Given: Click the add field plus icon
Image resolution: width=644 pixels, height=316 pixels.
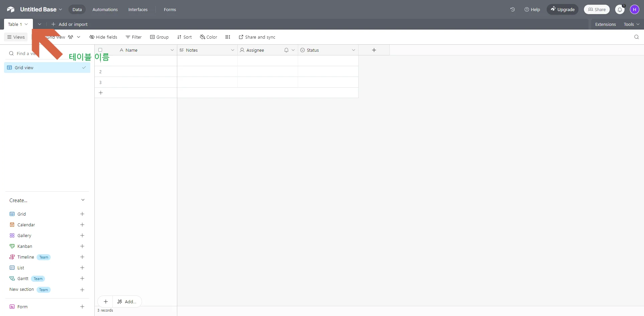Looking at the screenshot, I should coord(374,50).
